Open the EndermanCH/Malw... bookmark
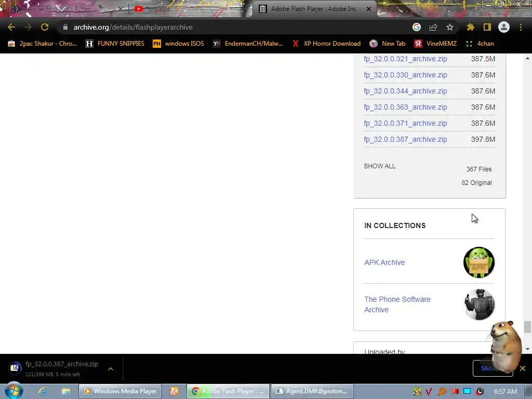The width and height of the screenshot is (532, 399). [x=248, y=44]
